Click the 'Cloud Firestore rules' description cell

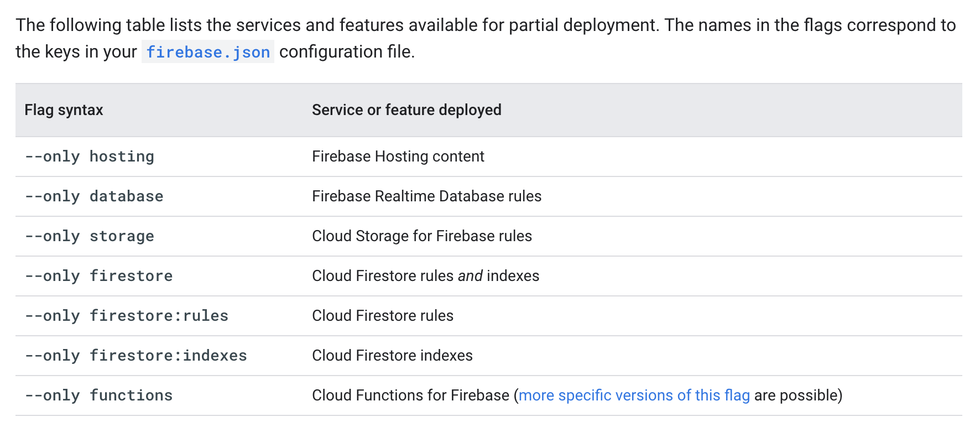click(x=382, y=316)
